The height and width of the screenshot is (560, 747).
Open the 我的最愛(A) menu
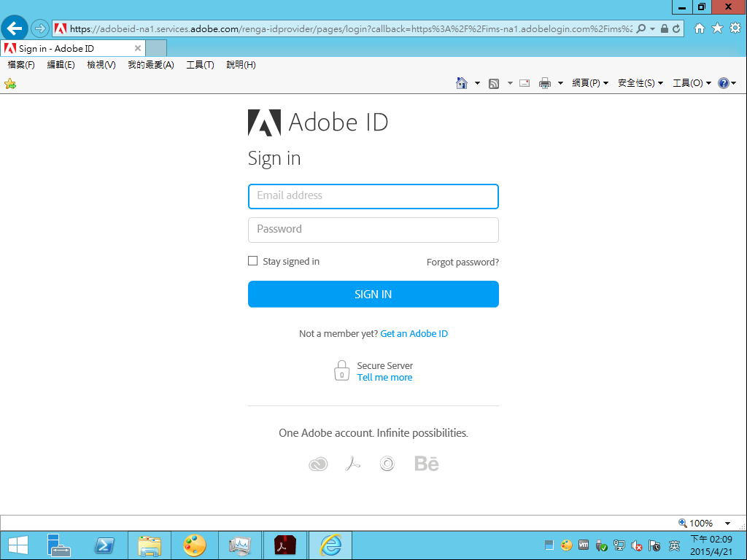tap(151, 65)
